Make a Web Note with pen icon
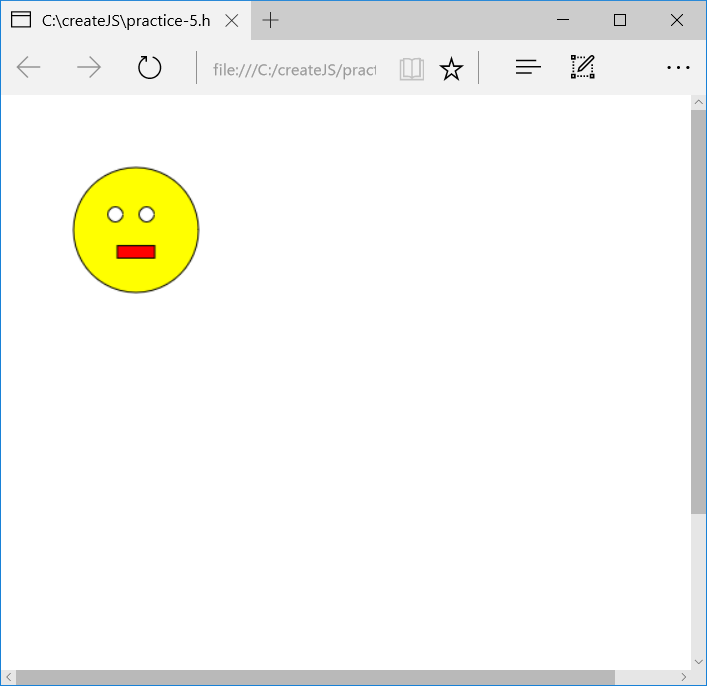Image resolution: width=707 pixels, height=686 pixels. tap(583, 68)
